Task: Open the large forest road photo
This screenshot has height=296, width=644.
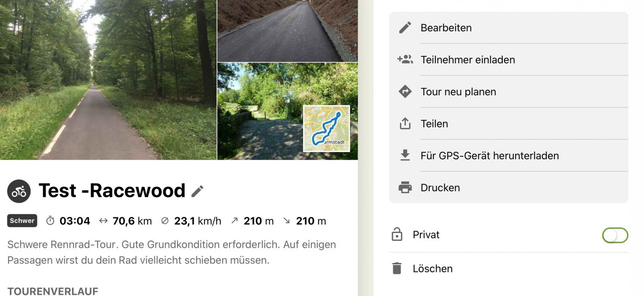Action: click(108, 80)
